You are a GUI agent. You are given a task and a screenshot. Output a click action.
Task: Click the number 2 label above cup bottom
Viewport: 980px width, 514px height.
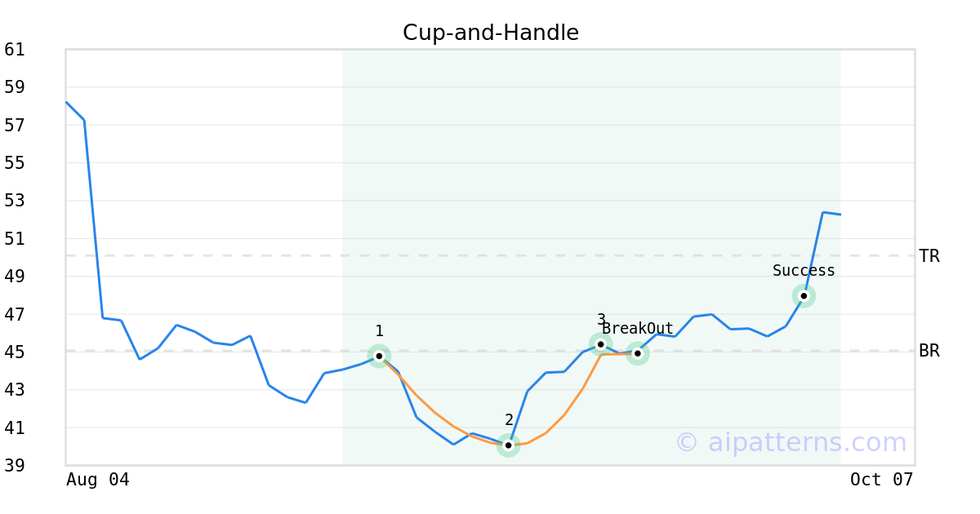pos(509,420)
